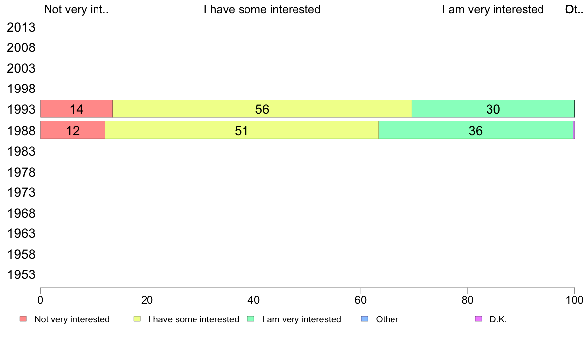The height and width of the screenshot is (364, 588).
Task: Click the thin magenta D.K. sliver in 1988 bar
Action: point(574,130)
